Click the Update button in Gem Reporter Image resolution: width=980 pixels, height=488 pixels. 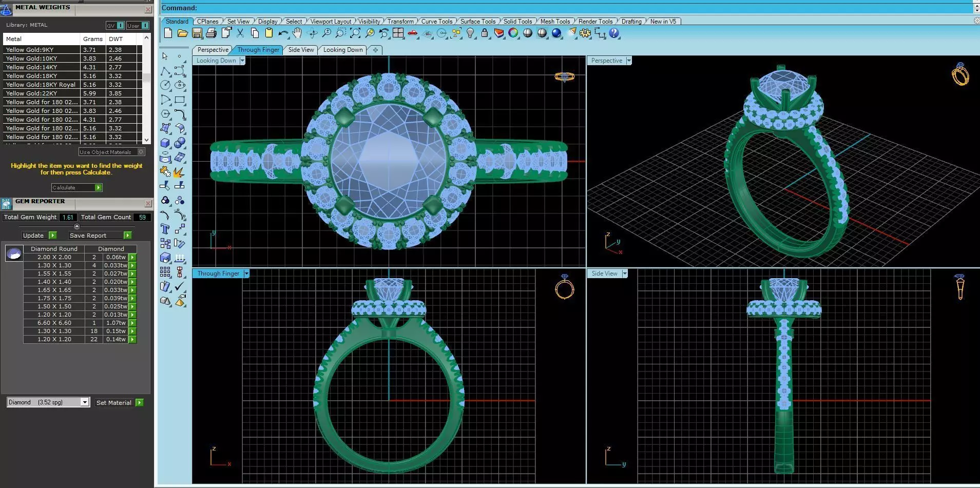[39, 235]
